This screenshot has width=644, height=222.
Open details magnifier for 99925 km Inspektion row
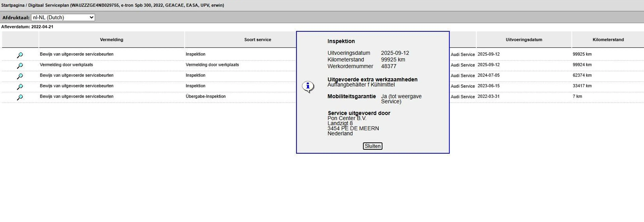coord(20,55)
